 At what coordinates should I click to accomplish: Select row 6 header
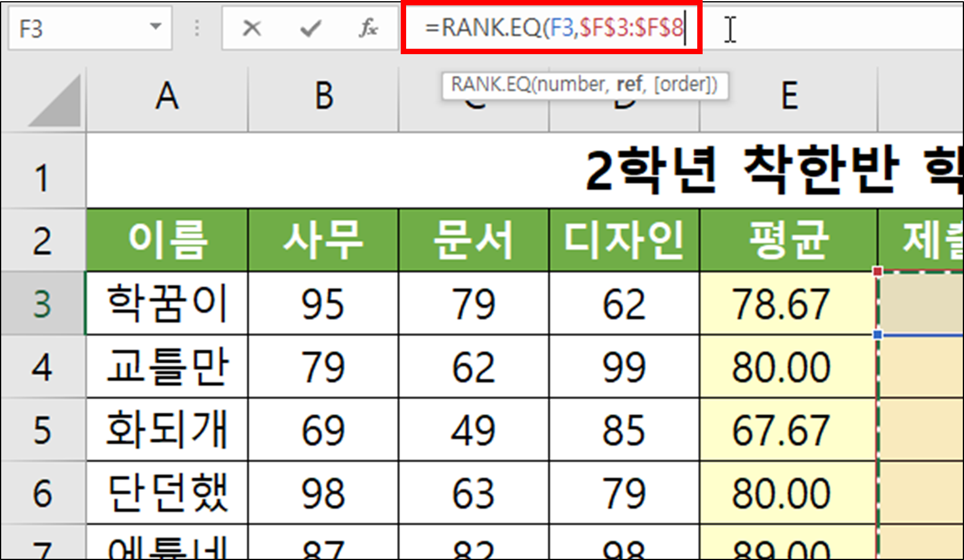point(42,492)
